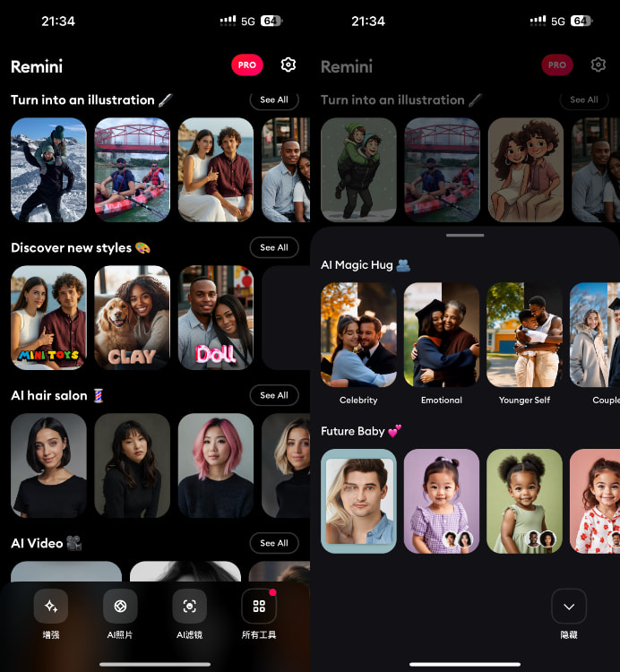This screenshot has width=620, height=672.
Task: Choose the blonde hair portrait
Action: (x=286, y=465)
